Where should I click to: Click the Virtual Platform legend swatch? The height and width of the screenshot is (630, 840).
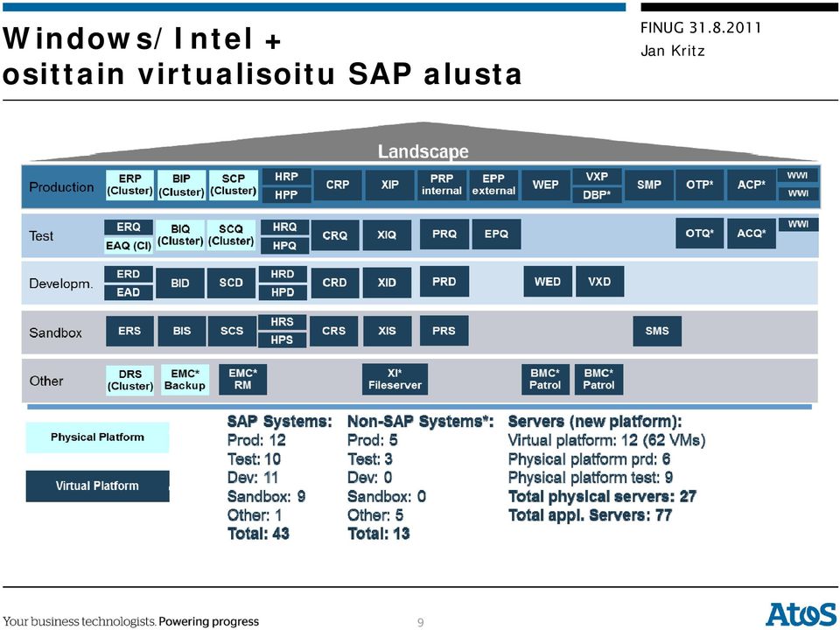click(97, 486)
